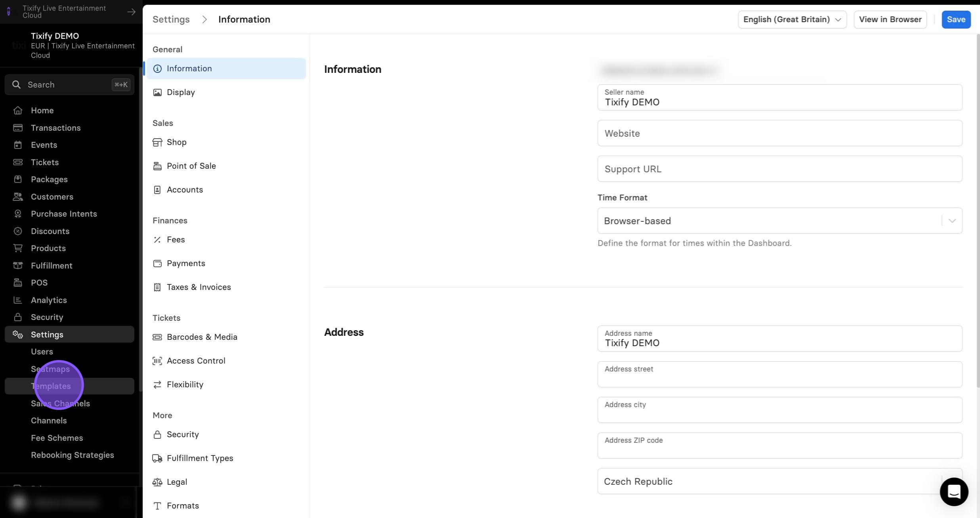Select Shop under Sales

point(226,142)
